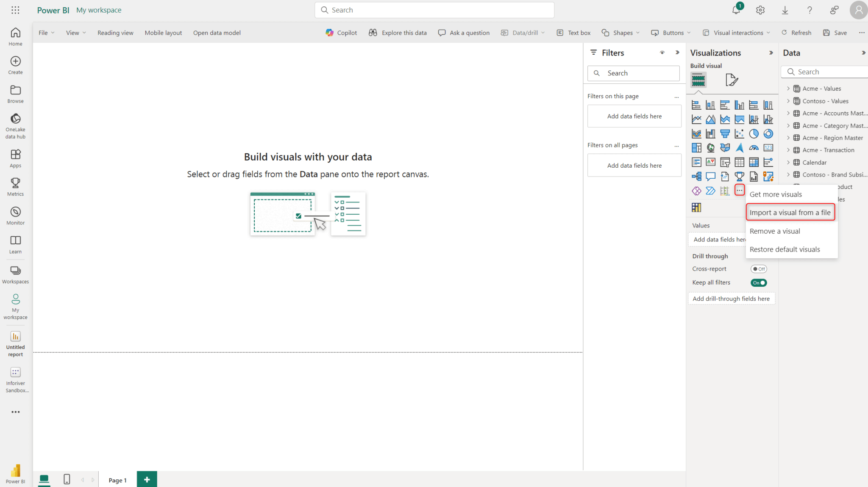Expand the Contoso - Values table
Screen dimensions: 868x487
point(788,101)
